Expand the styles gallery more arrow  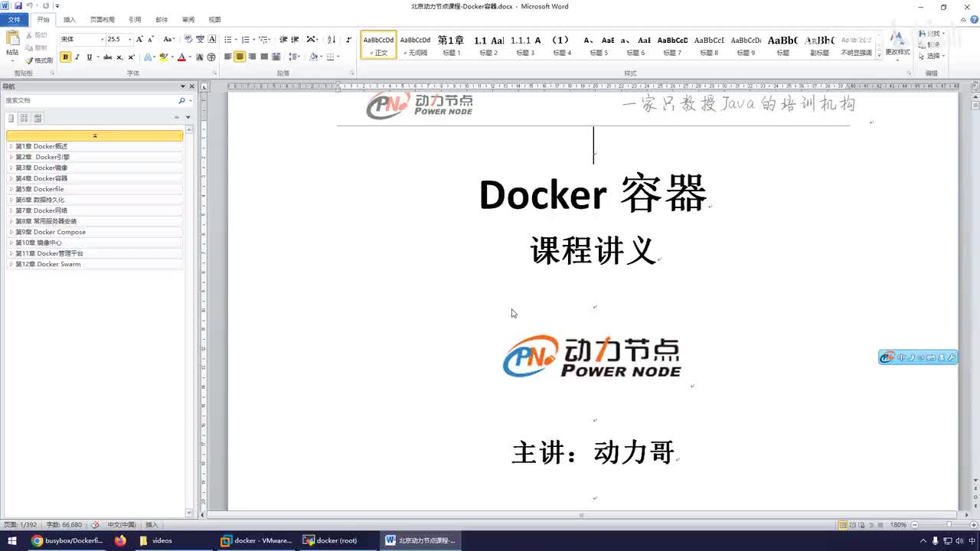click(879, 55)
